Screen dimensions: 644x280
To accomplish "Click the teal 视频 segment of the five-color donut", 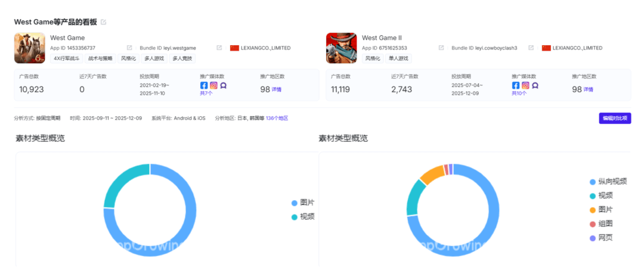I will coord(415,198).
